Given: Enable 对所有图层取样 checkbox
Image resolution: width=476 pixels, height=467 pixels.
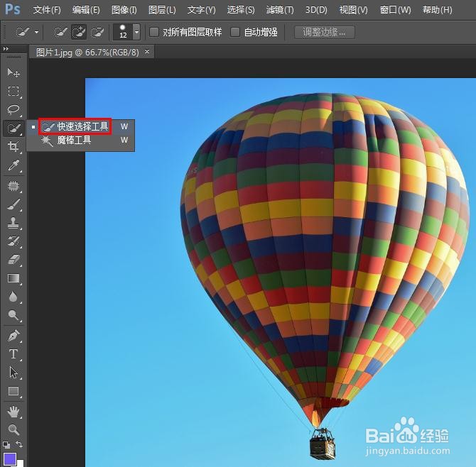Looking at the screenshot, I should click(154, 32).
